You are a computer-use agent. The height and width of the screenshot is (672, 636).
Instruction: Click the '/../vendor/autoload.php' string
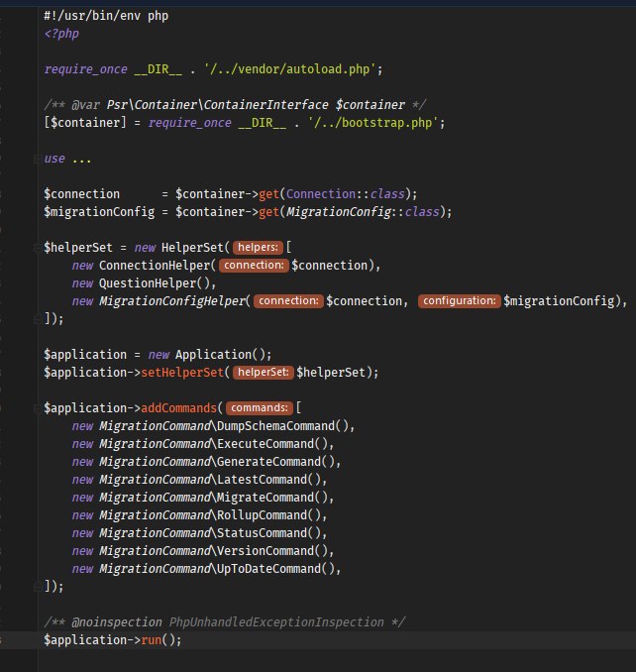point(290,69)
